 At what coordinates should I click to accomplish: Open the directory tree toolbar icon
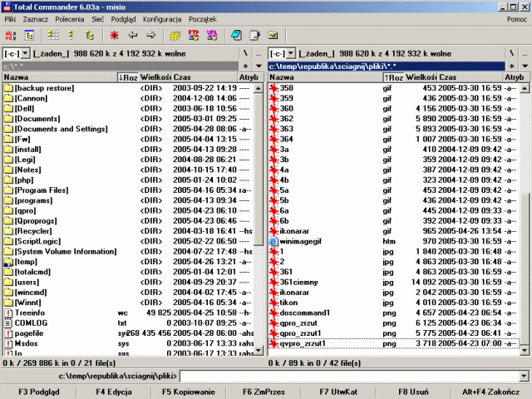click(29, 35)
